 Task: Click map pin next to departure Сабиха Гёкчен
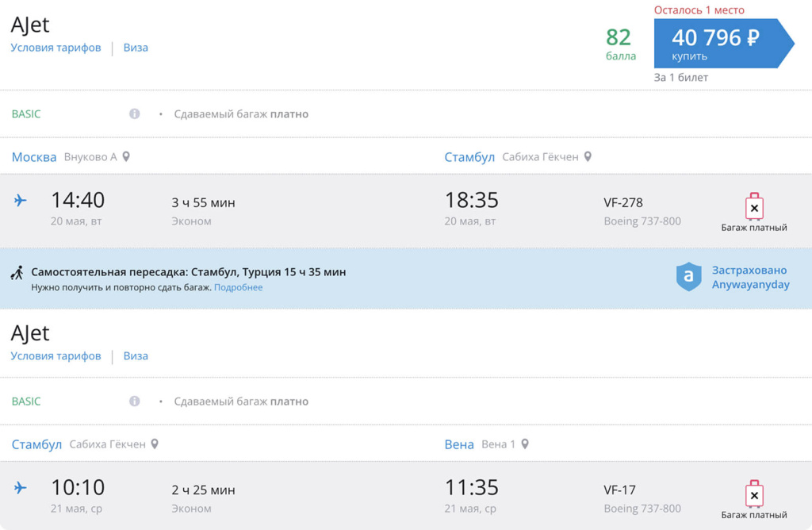click(x=155, y=444)
